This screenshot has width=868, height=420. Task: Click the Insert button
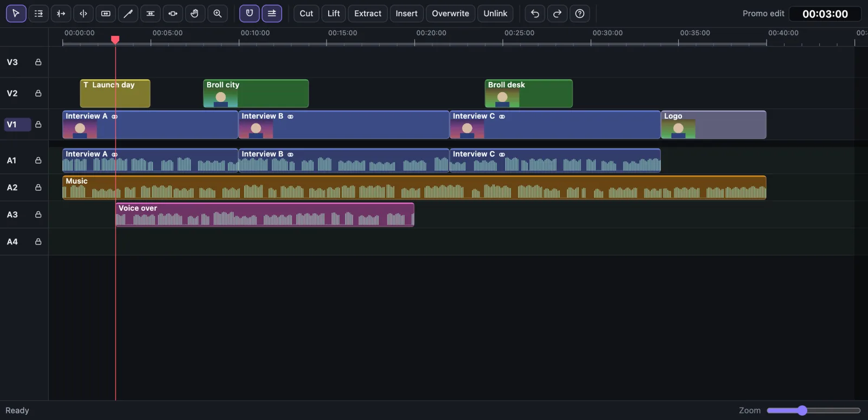(406, 14)
